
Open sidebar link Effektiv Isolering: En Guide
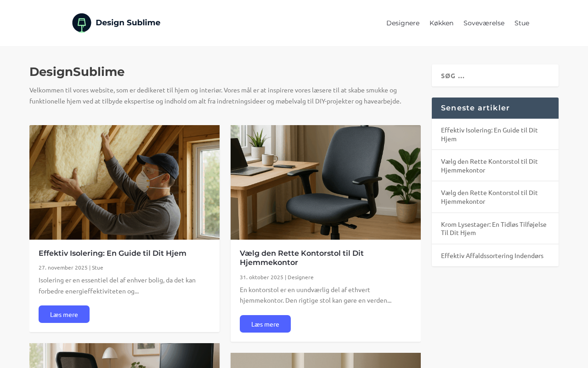(x=489, y=134)
